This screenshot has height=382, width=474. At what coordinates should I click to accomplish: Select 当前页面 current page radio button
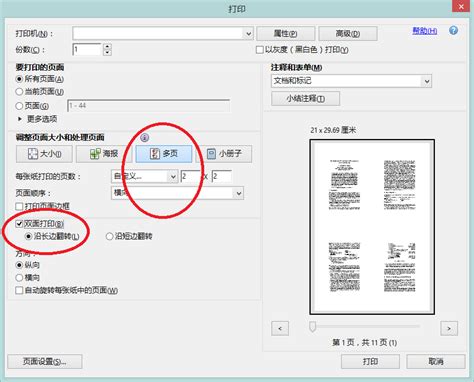click(19, 92)
